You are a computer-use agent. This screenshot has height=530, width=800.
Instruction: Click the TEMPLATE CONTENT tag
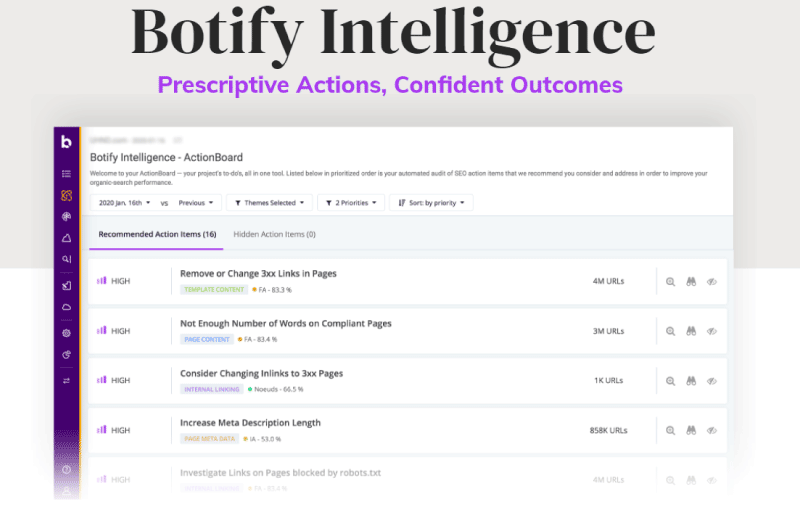click(214, 289)
